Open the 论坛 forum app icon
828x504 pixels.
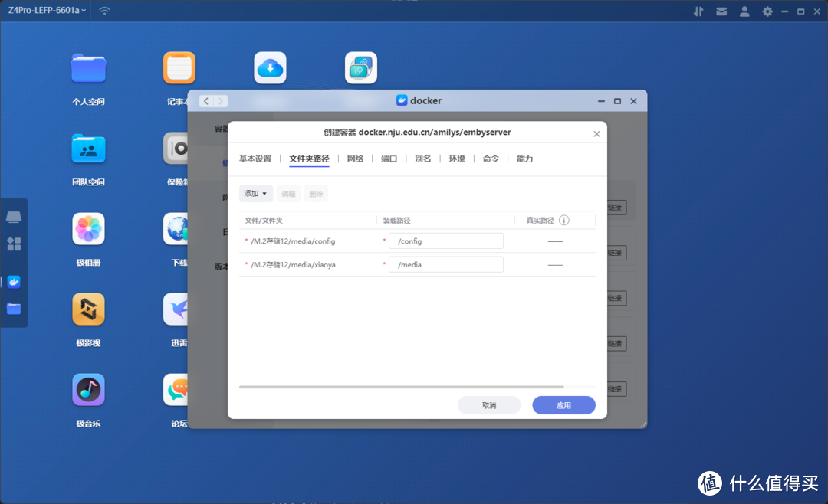pos(176,390)
